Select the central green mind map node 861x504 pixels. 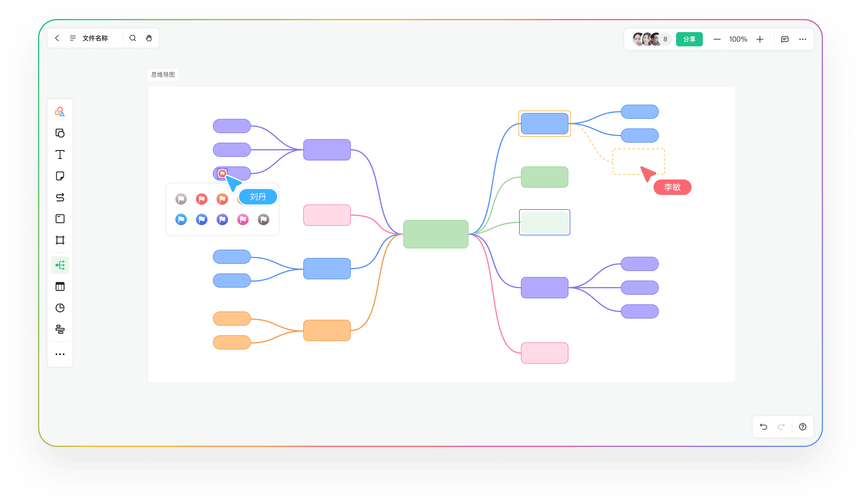coord(435,234)
